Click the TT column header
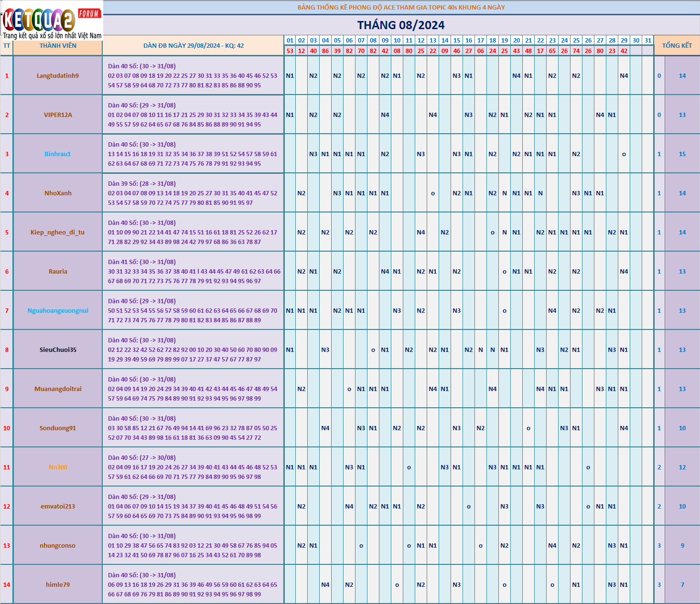700x604 pixels. point(7,46)
